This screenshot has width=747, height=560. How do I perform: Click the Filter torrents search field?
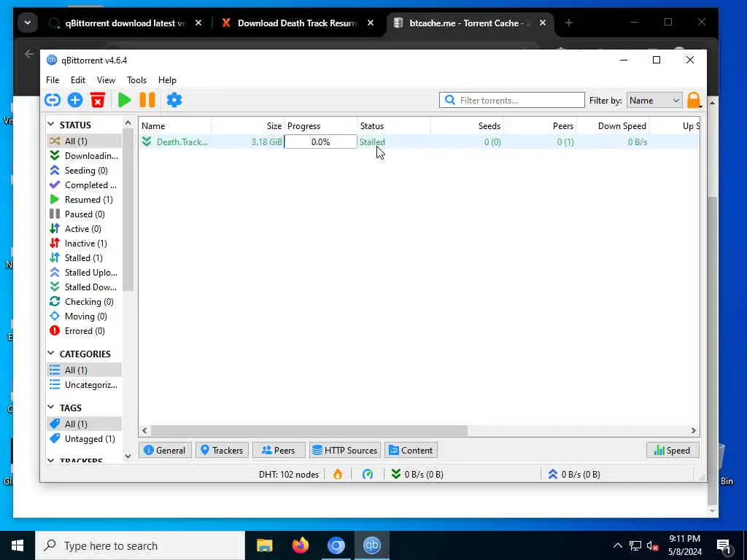(512, 100)
